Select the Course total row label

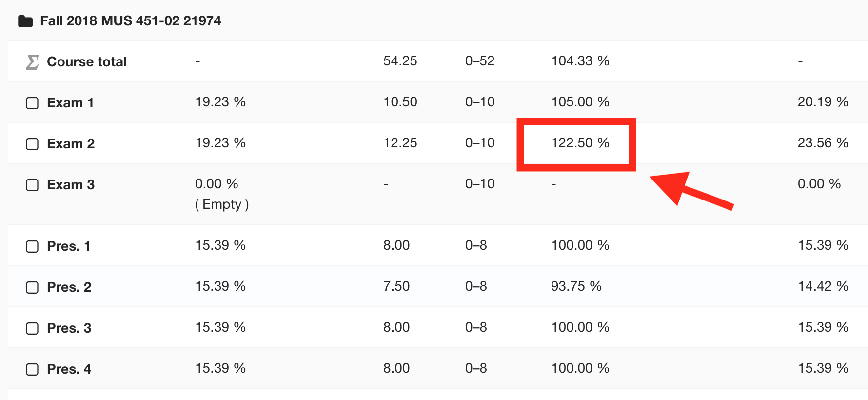(x=87, y=62)
